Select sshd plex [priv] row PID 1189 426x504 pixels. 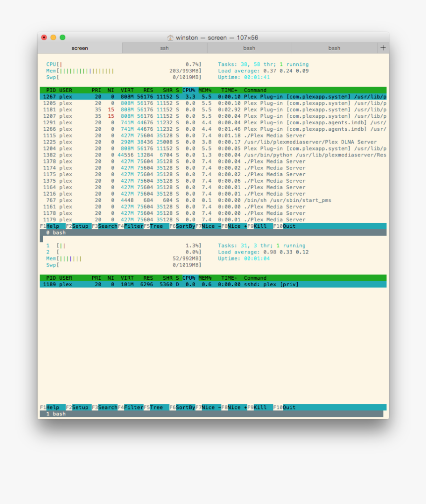click(x=213, y=285)
